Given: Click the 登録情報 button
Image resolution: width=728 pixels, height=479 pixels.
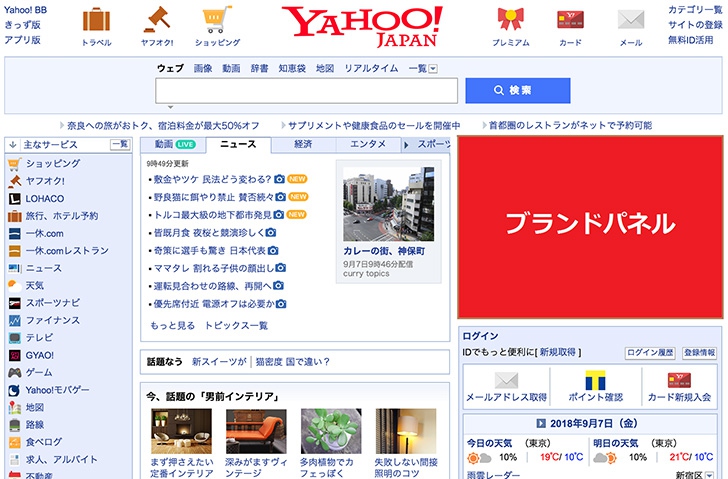Looking at the screenshot, I should [x=699, y=353].
